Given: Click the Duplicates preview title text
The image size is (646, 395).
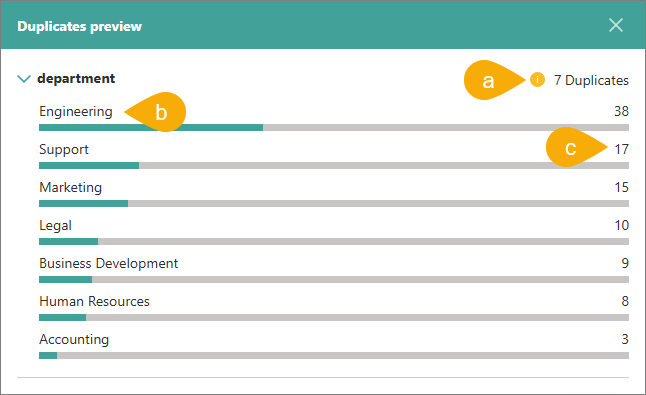Looking at the screenshot, I should coord(80,26).
